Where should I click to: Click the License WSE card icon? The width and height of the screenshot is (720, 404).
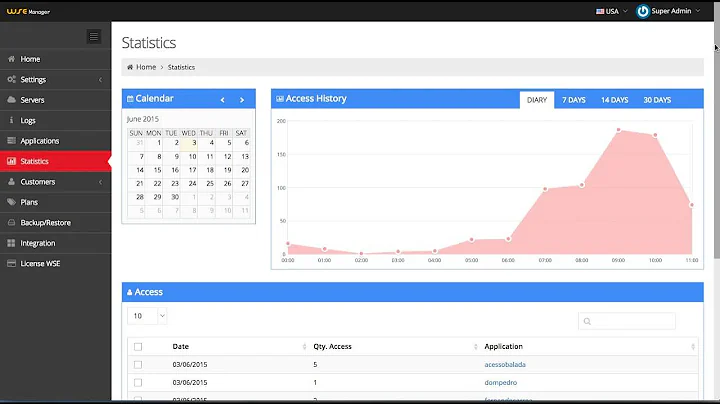coord(11,264)
